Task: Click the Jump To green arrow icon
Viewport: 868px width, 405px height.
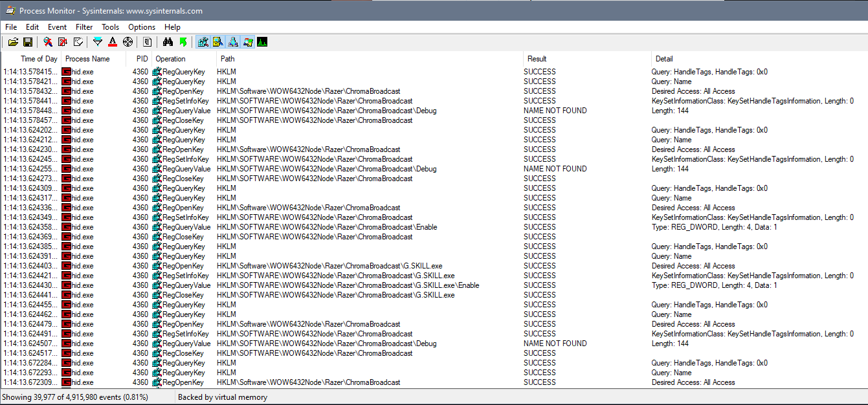Action: pyautogui.click(x=183, y=41)
